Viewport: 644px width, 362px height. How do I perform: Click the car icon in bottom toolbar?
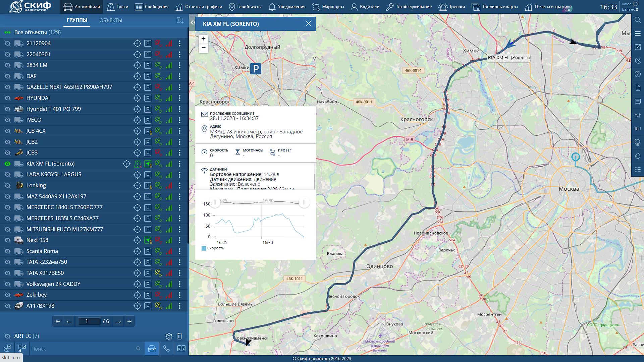(x=152, y=349)
